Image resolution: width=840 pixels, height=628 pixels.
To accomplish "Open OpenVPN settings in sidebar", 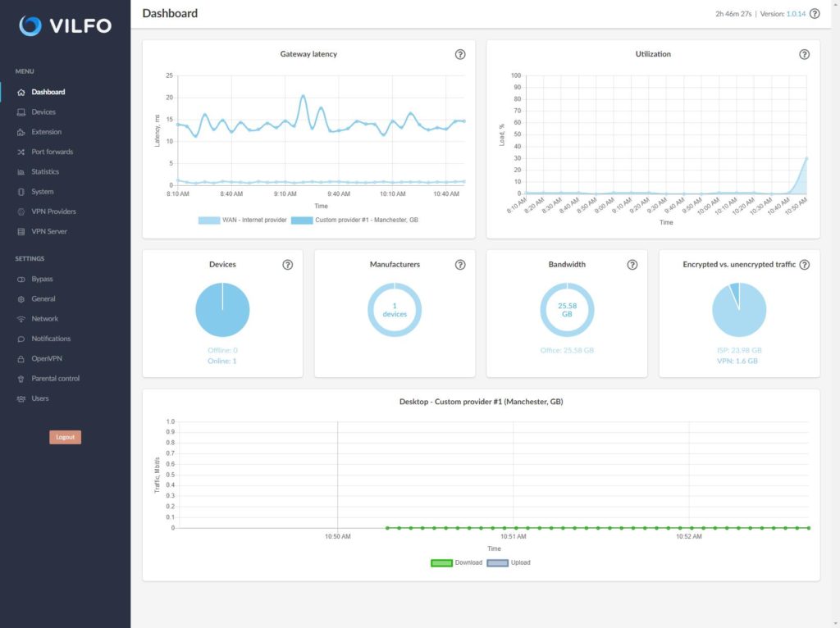I will (46, 358).
